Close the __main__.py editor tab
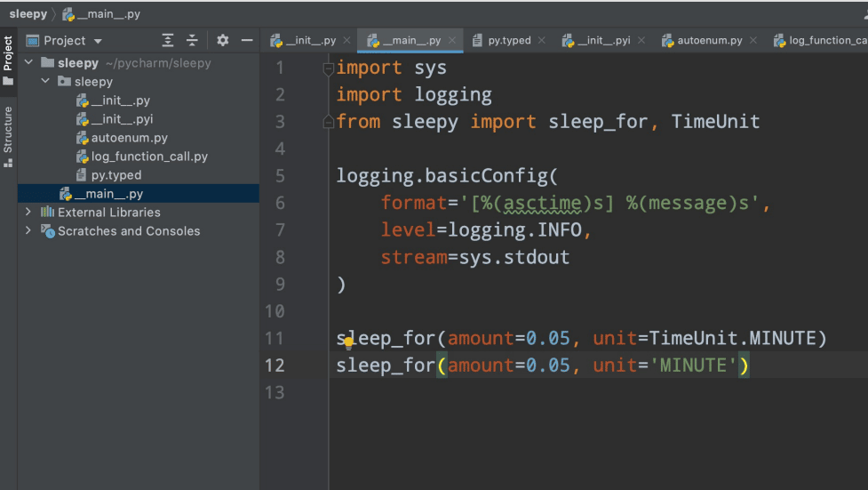Screen dimensions: 868x490 tap(452, 41)
